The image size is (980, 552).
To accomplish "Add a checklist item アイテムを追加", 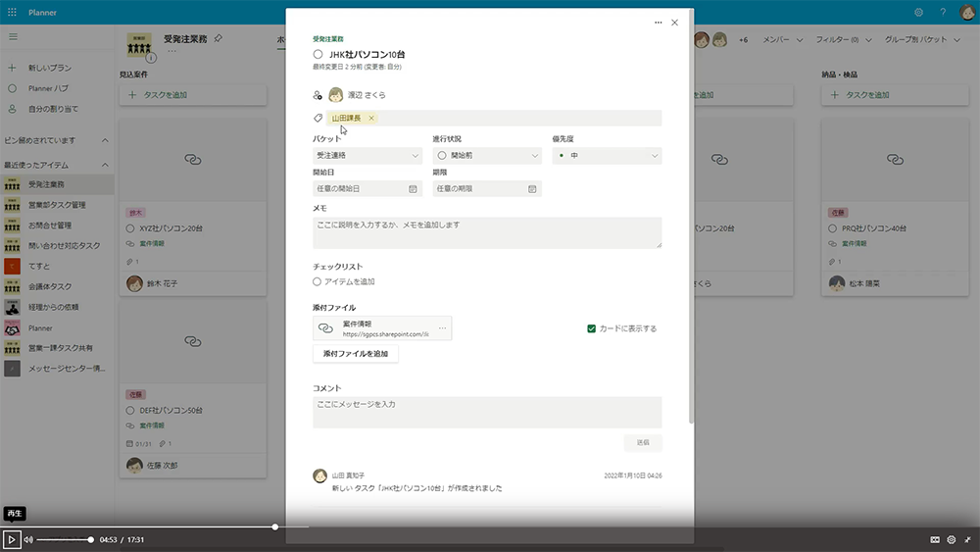I will pos(350,282).
